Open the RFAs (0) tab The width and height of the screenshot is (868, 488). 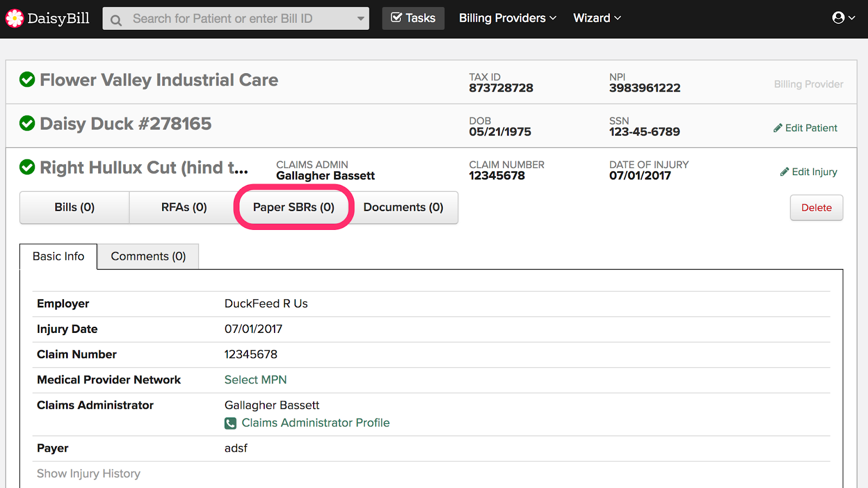coord(184,207)
